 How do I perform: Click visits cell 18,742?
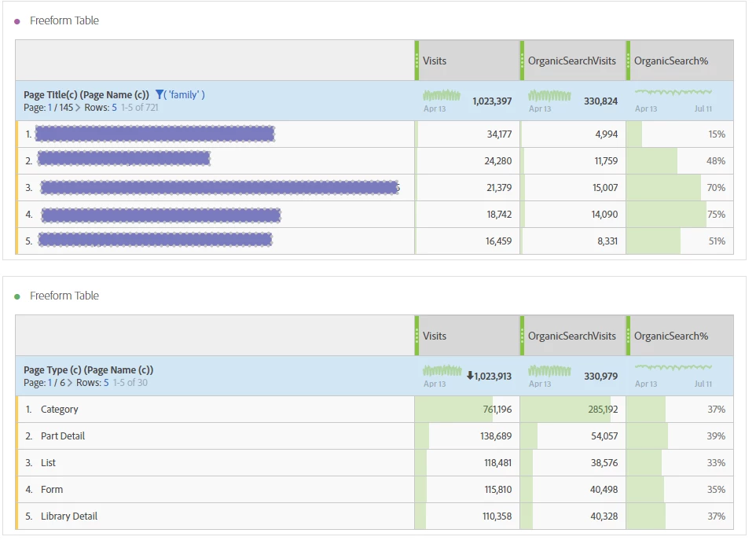tap(468, 214)
